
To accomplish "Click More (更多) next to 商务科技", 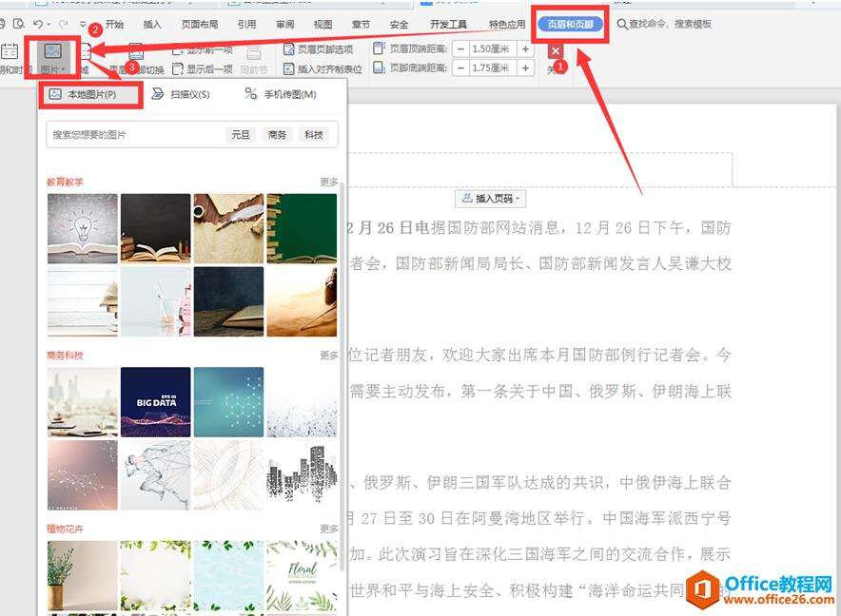I will [329, 356].
